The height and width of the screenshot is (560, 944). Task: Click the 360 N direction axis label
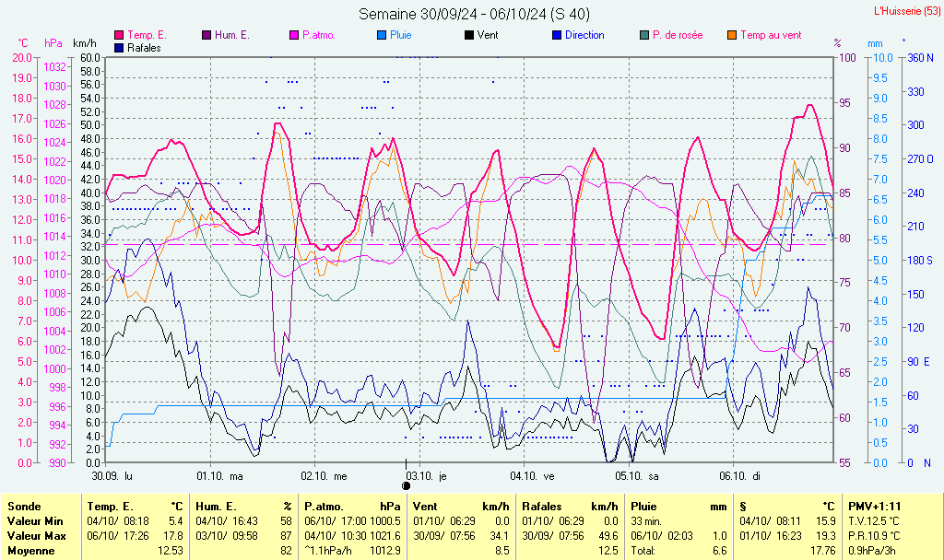click(x=921, y=58)
